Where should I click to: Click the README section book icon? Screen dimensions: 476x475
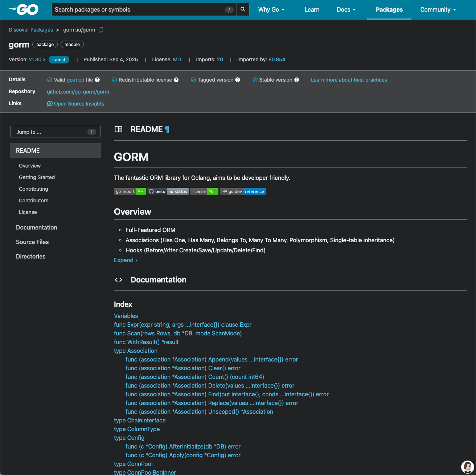click(x=118, y=129)
